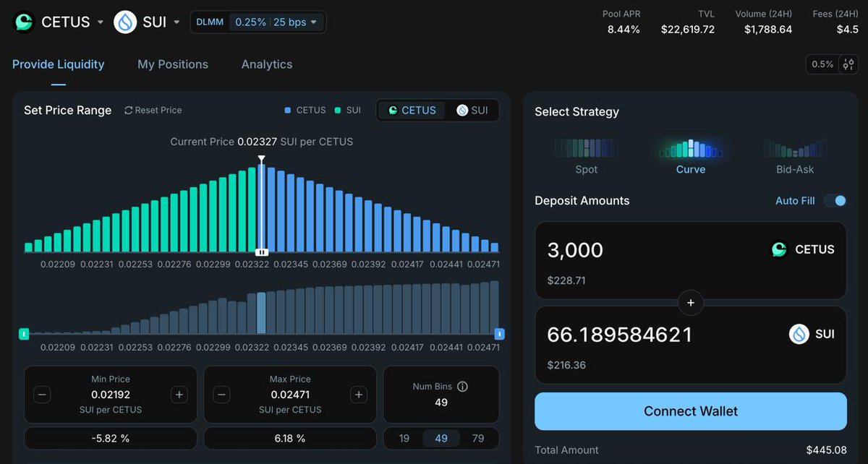Decrease the Min Price with minus button
Image resolution: width=868 pixels, height=464 pixels.
[x=42, y=395]
